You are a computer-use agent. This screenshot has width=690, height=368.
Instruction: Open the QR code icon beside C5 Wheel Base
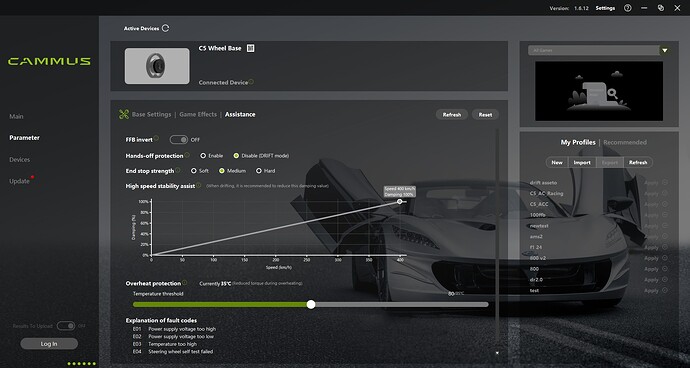250,48
